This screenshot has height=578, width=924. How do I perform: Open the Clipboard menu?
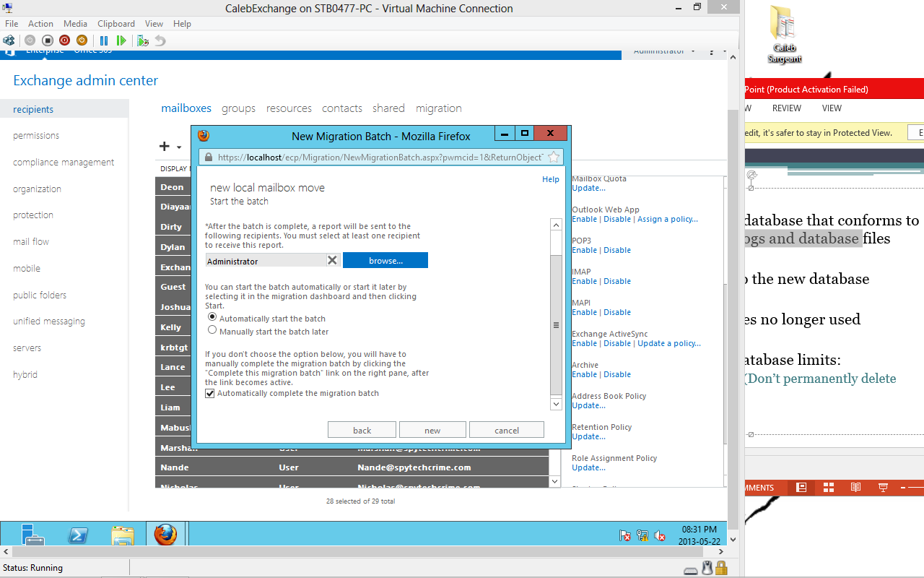click(116, 24)
